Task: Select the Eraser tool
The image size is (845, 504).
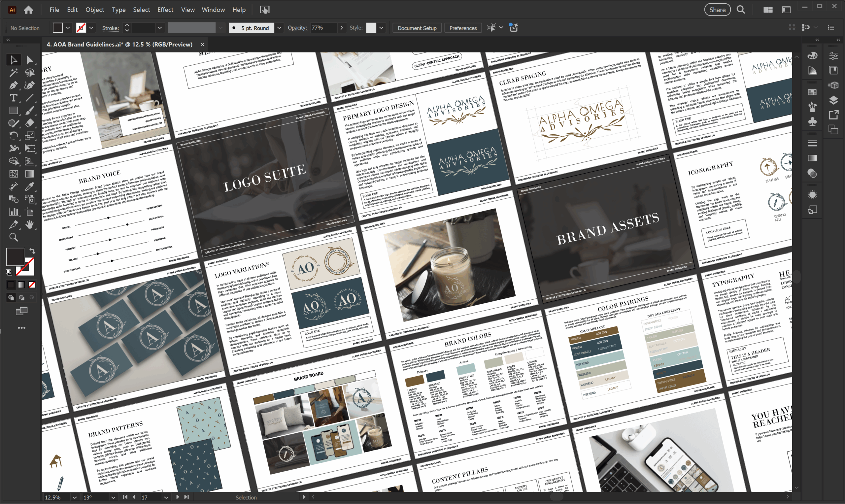Action: click(30, 123)
